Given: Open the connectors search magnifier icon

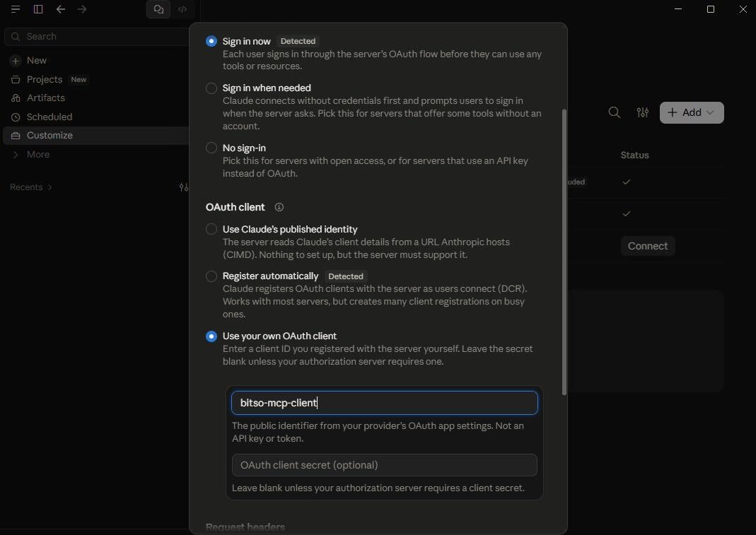Looking at the screenshot, I should (x=615, y=112).
